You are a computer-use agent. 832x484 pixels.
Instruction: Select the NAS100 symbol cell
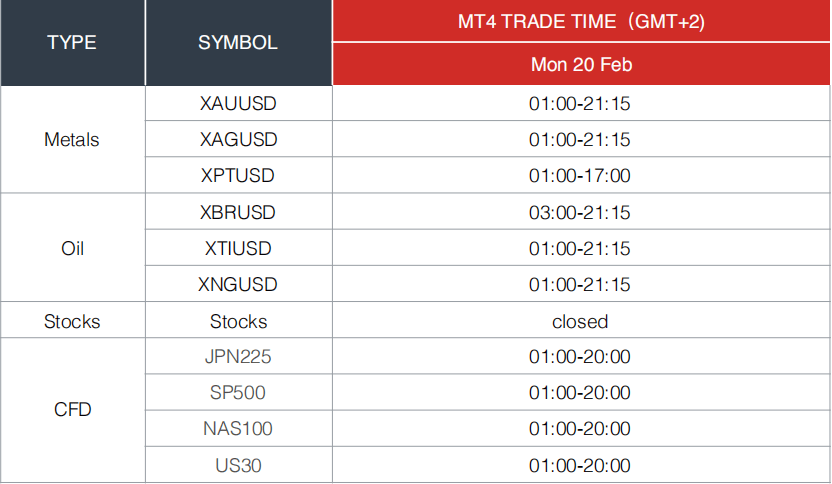coord(238,429)
